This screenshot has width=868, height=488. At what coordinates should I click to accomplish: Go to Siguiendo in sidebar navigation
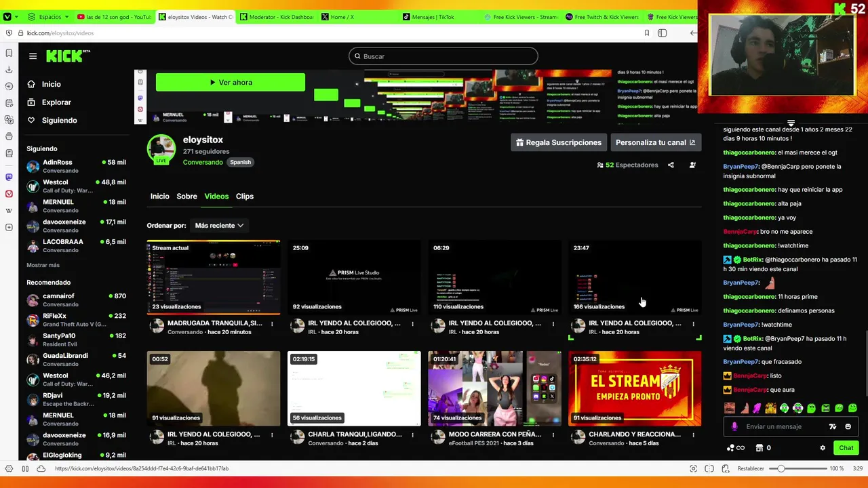52,120
